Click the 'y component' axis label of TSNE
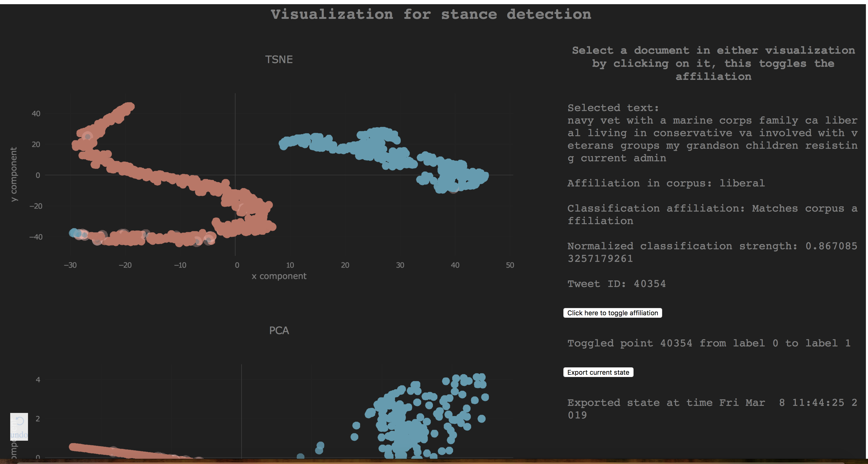Viewport: 868px width, 464px height. click(13, 174)
